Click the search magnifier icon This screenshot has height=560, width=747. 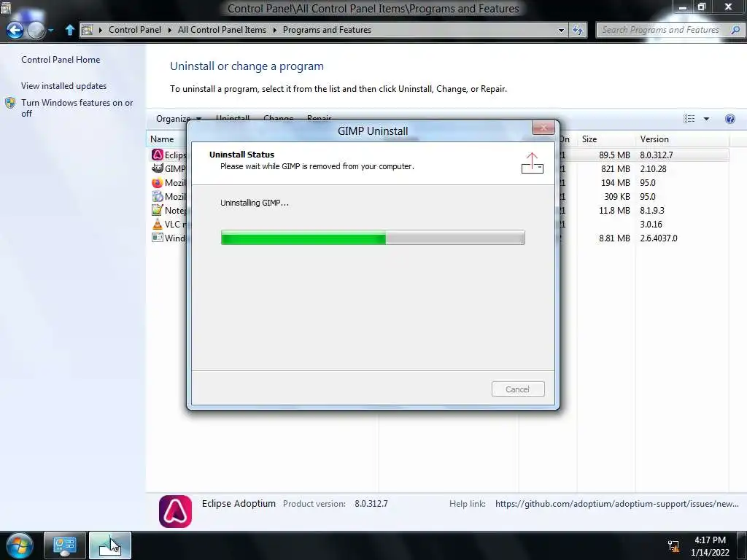pos(735,30)
